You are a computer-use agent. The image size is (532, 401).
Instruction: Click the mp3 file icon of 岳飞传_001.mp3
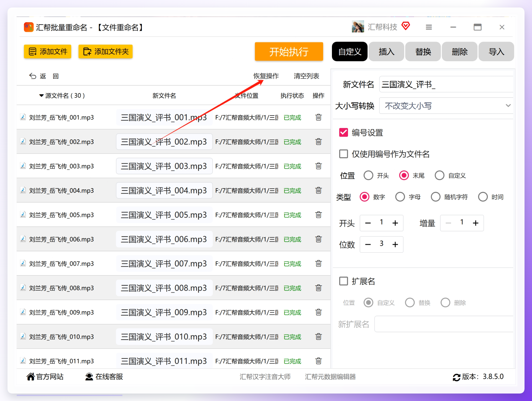click(23, 117)
